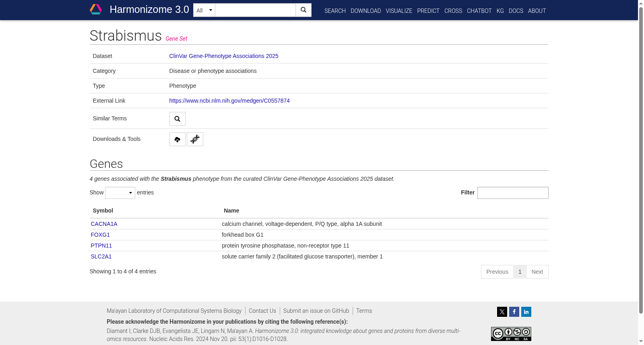Open the CROSS menu item
Image resolution: width=644 pixels, height=345 pixels.
coord(453,11)
